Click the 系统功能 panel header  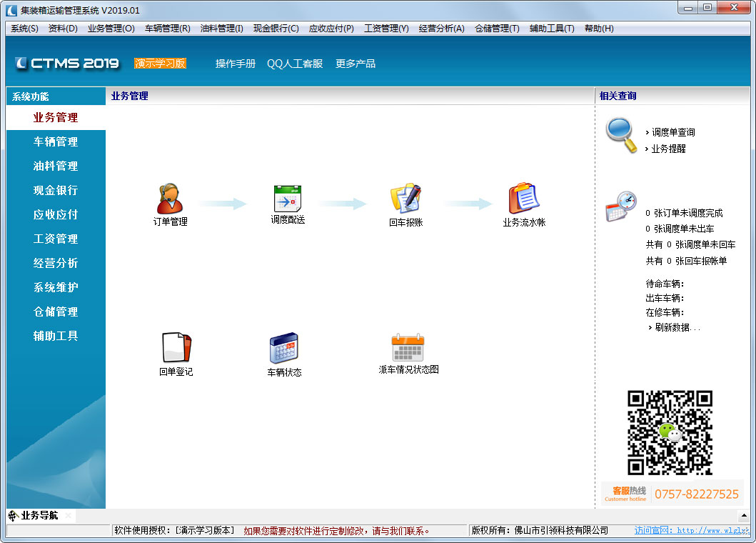[56, 96]
